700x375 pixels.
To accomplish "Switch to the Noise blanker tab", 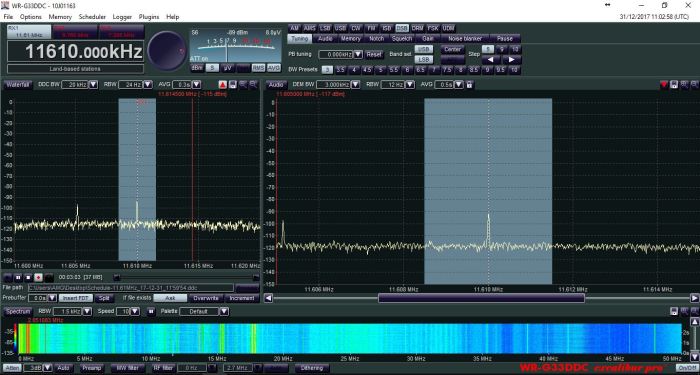I will pyautogui.click(x=465, y=39).
